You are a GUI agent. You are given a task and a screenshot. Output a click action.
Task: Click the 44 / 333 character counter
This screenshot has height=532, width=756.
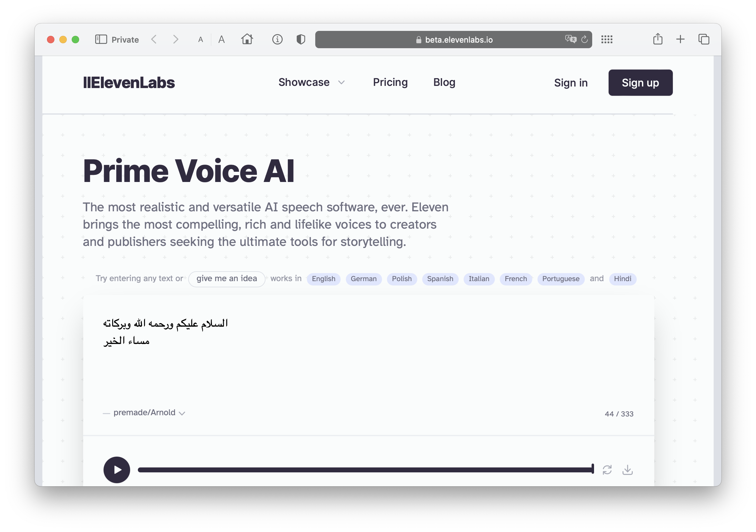(619, 414)
